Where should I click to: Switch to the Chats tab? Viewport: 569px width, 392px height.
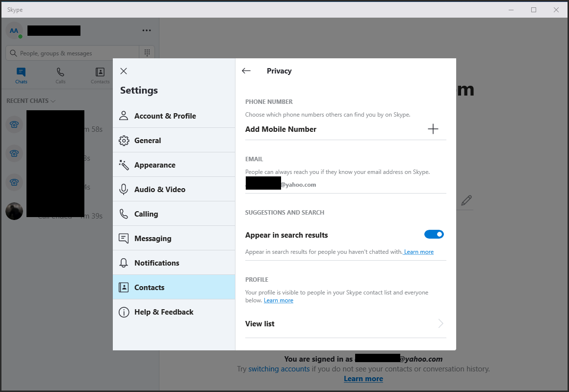tap(21, 75)
